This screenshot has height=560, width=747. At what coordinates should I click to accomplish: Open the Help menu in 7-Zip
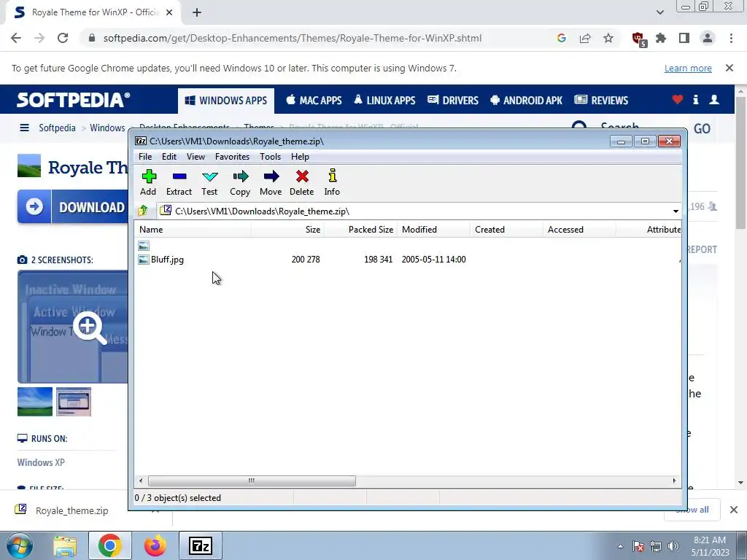click(x=300, y=157)
